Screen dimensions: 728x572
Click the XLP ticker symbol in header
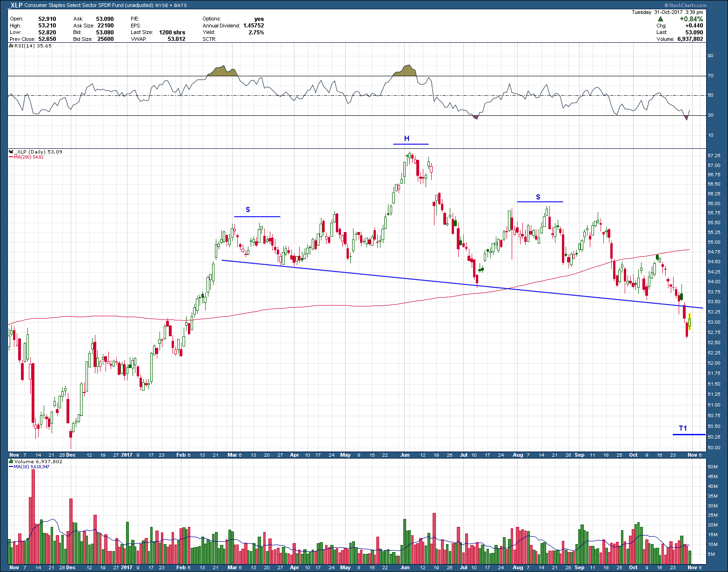click(16, 5)
